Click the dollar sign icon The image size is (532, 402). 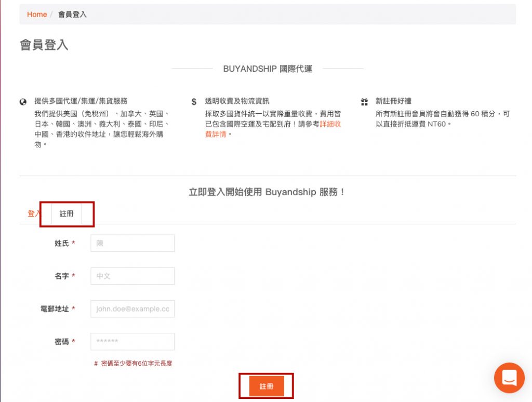click(194, 102)
